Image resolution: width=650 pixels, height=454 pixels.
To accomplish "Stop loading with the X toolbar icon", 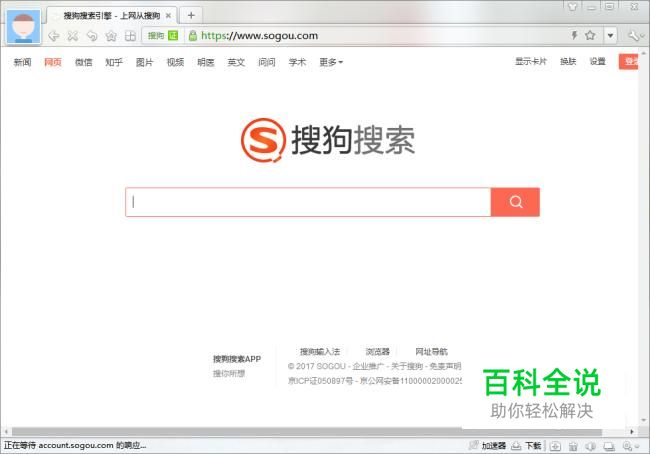I will (73, 36).
